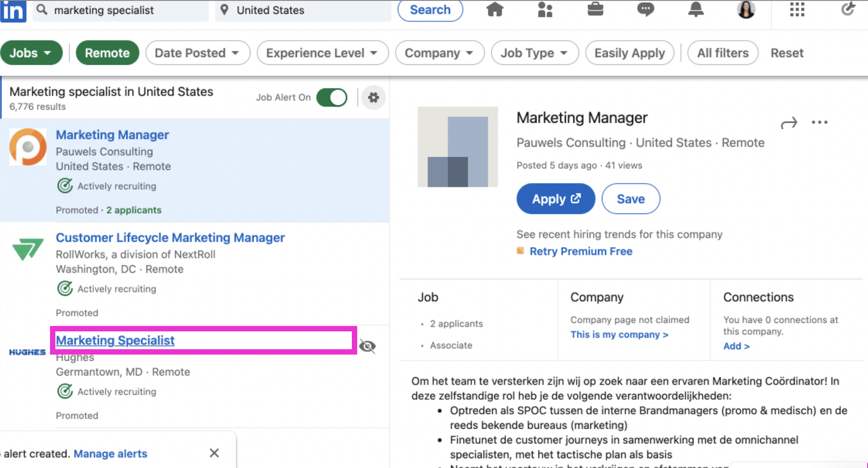Screen dimensions: 868x468
Task: Click the Pauwels Consulting list logo
Action: (28, 147)
